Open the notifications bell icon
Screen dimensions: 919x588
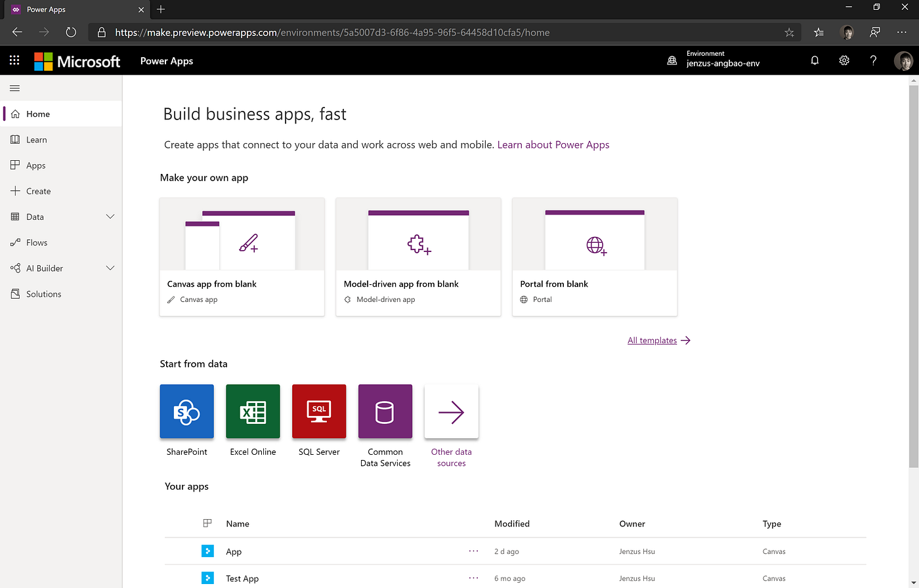(x=815, y=61)
